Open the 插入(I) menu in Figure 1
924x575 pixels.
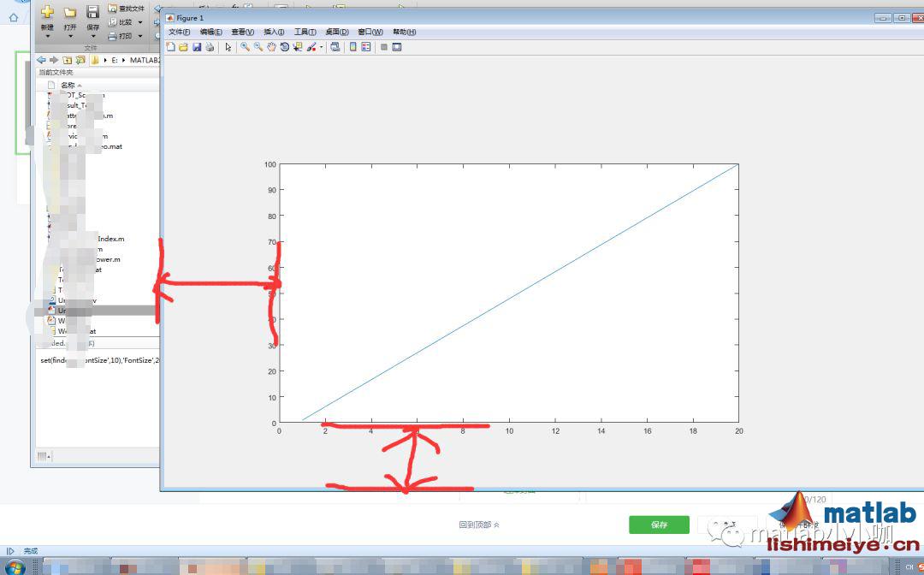point(274,32)
